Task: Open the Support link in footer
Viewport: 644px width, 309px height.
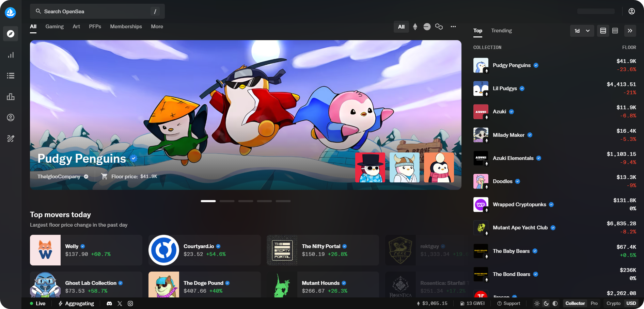Action: [509, 303]
